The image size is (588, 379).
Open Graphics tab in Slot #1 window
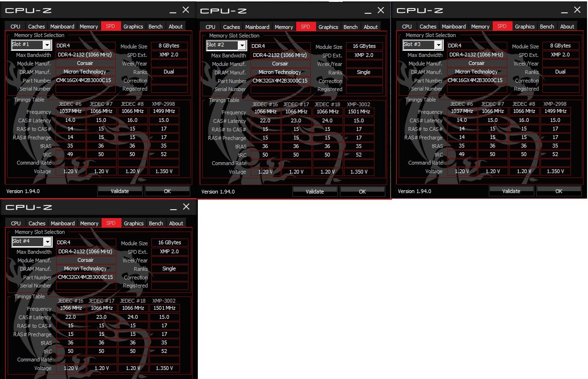pos(133,27)
